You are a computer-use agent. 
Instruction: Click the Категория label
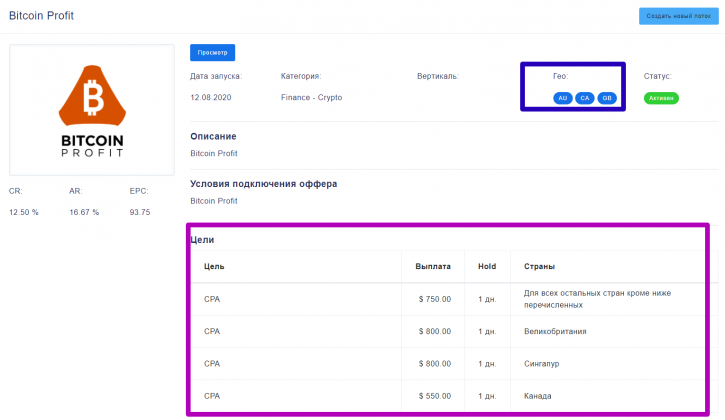tap(301, 76)
